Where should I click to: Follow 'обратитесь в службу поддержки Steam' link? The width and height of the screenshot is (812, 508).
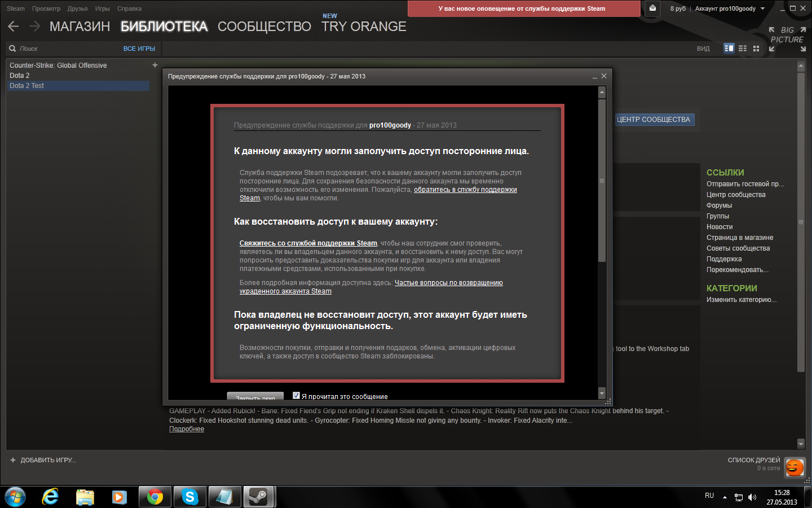coord(465,190)
